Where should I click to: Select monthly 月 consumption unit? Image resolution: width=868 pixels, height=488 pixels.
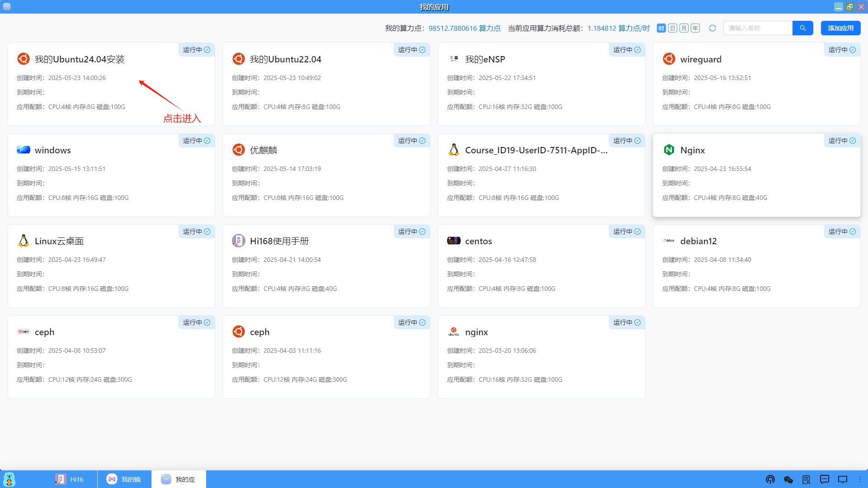pyautogui.click(x=684, y=28)
